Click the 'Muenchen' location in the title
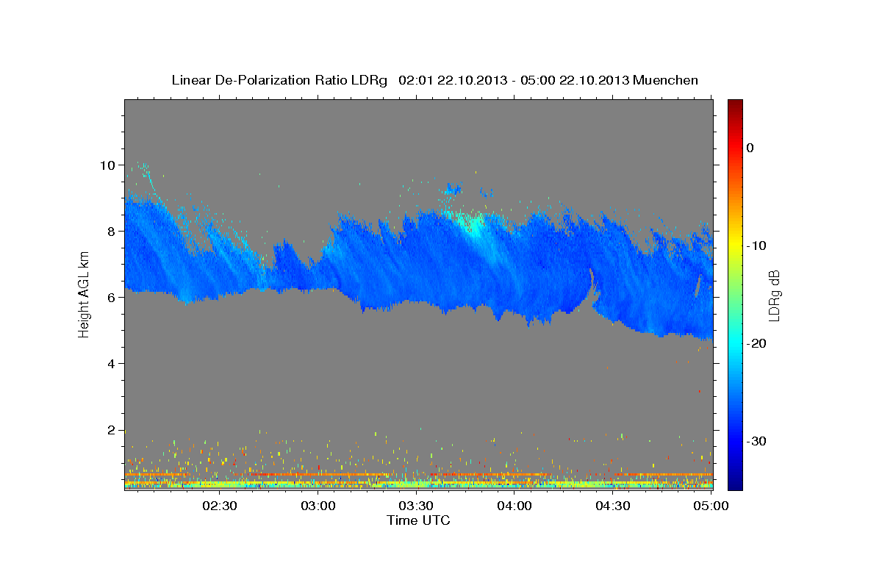 coord(666,80)
